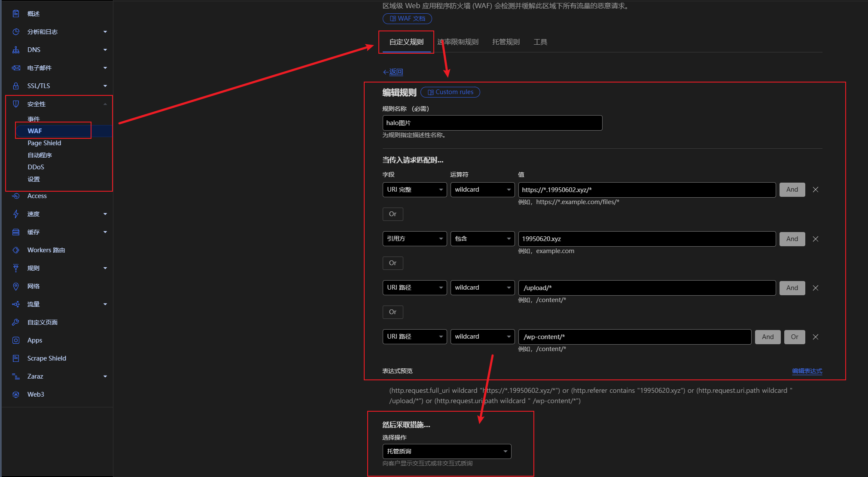Open the 缓存 (Caching) sidebar section

(x=16, y=232)
